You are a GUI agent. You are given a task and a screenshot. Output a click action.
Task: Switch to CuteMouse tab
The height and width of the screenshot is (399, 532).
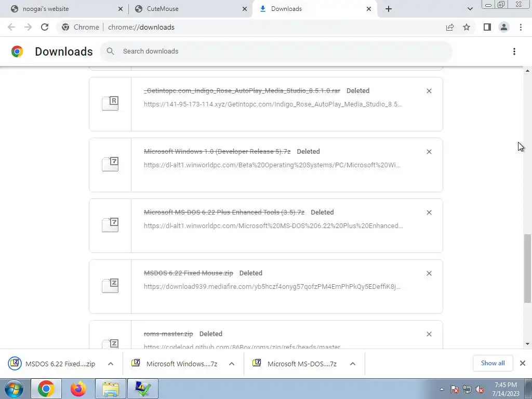[x=190, y=9]
